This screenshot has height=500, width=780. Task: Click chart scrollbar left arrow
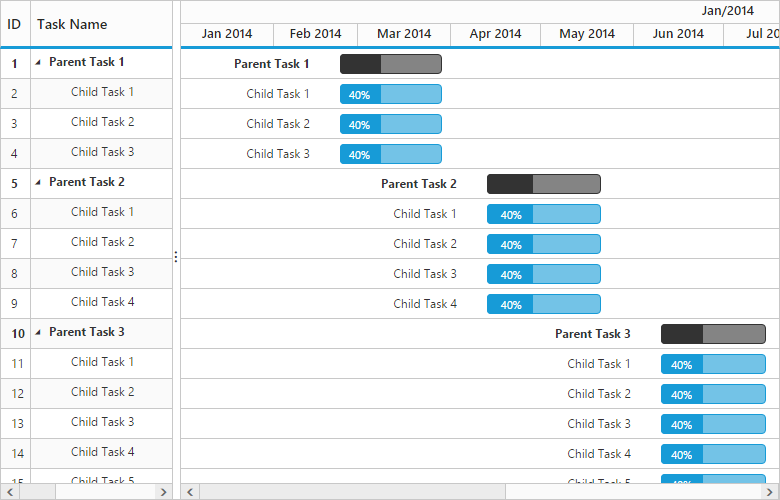pos(190,491)
